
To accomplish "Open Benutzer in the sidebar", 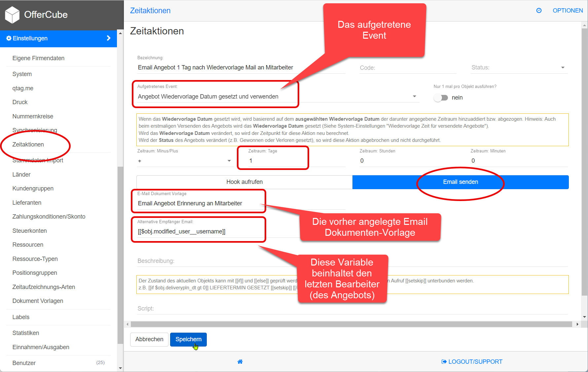I will (24, 363).
